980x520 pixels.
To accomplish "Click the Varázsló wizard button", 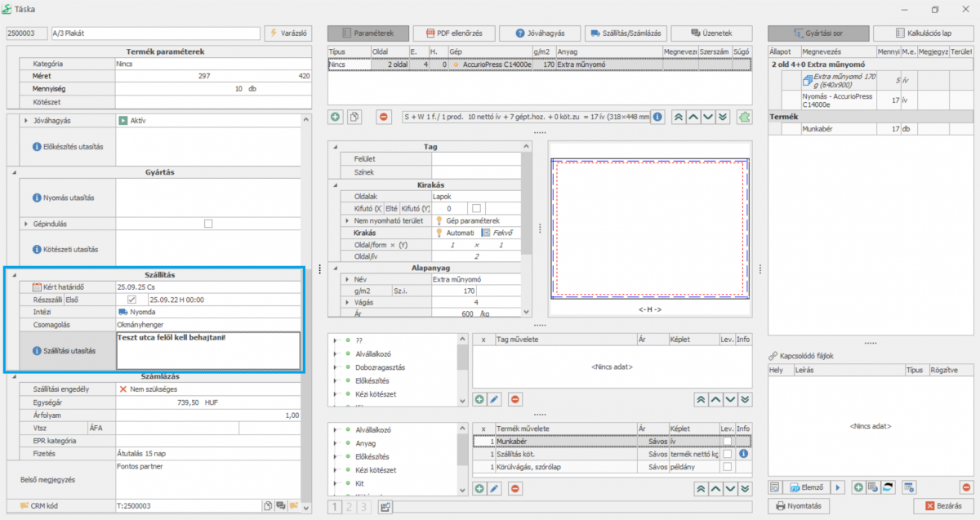I will pyautogui.click(x=287, y=33).
